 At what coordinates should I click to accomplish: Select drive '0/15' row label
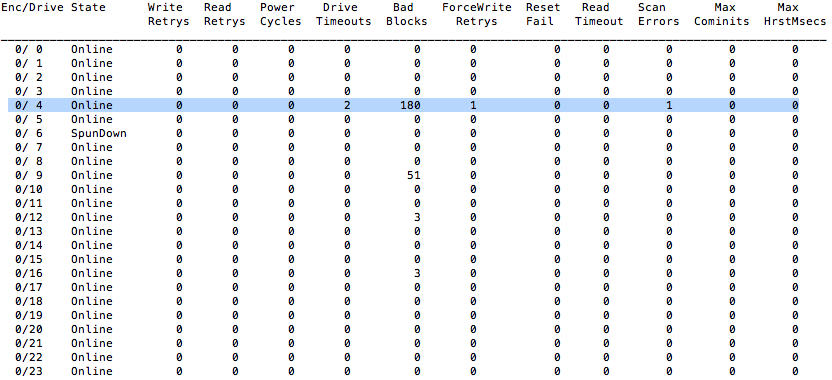tap(29, 260)
